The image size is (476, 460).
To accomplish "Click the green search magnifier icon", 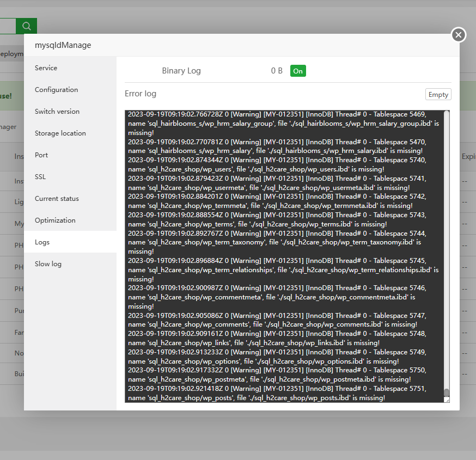I will click(26, 26).
